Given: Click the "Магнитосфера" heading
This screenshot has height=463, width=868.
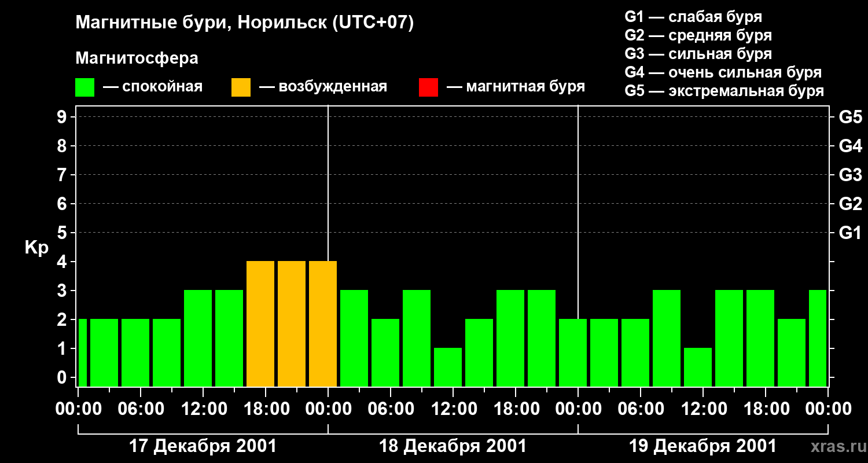Looking at the screenshot, I should tap(137, 58).
